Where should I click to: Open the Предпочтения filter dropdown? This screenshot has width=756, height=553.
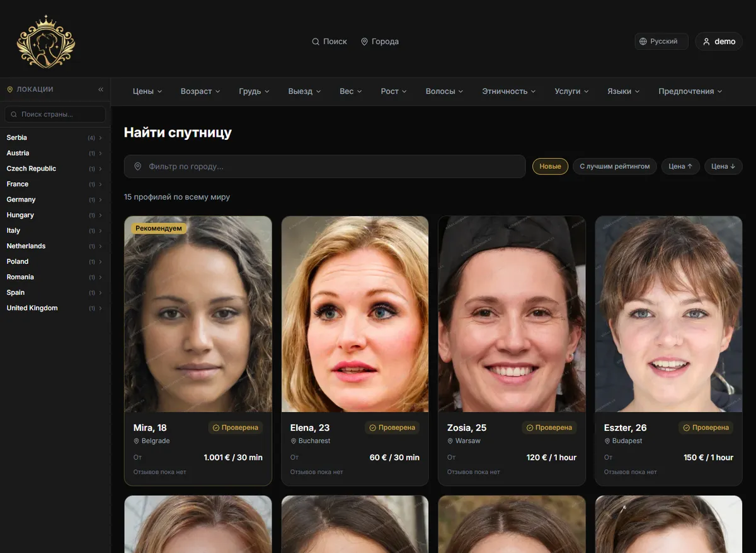pyautogui.click(x=690, y=91)
